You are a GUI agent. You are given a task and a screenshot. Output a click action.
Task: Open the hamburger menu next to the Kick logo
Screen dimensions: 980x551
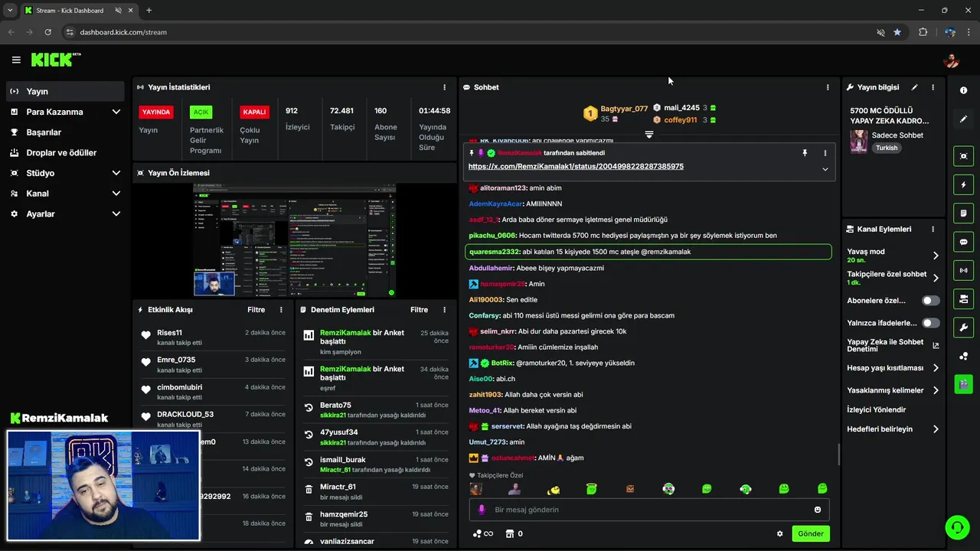[x=16, y=60]
